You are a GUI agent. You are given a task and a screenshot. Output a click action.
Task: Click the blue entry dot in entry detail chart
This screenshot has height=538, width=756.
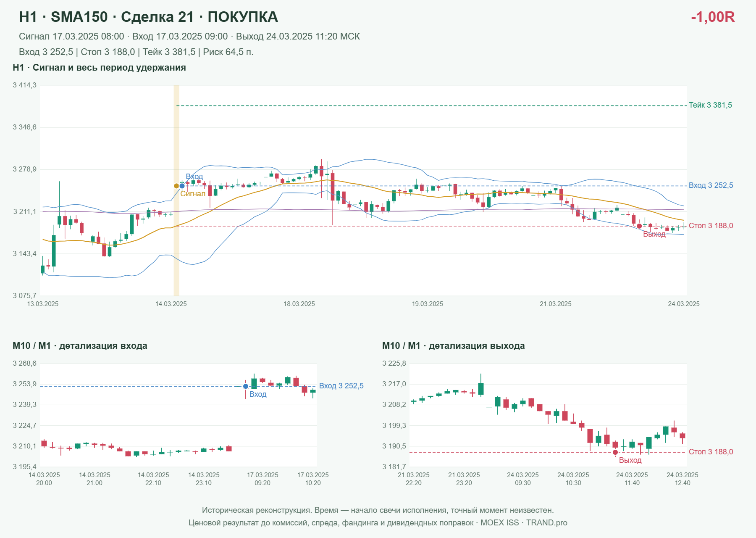(246, 386)
